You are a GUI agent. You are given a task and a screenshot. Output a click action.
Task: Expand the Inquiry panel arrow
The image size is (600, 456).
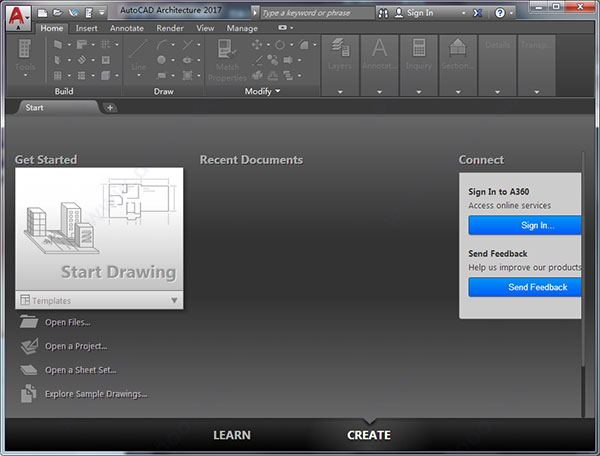tap(419, 92)
